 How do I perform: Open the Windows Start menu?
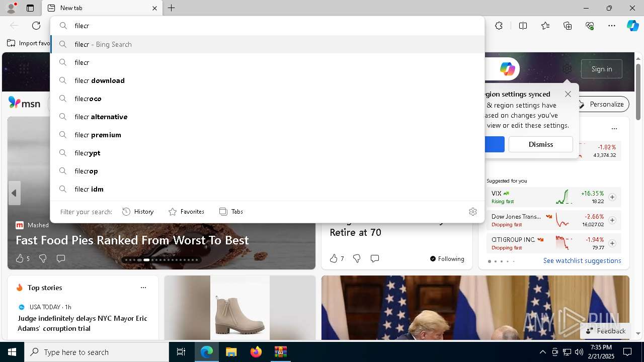pyautogui.click(x=12, y=352)
